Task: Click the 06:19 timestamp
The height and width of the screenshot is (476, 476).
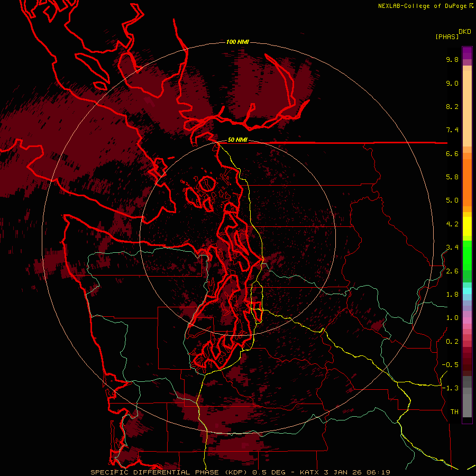Action: click(x=378, y=472)
